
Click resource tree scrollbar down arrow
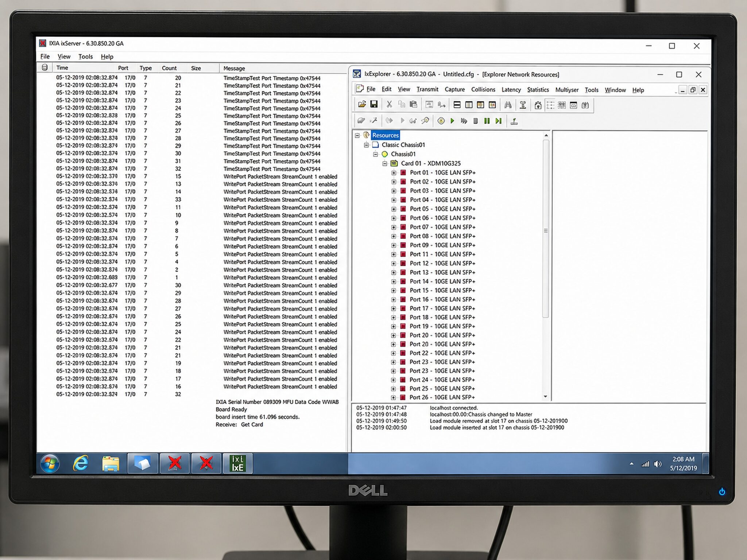546,397
